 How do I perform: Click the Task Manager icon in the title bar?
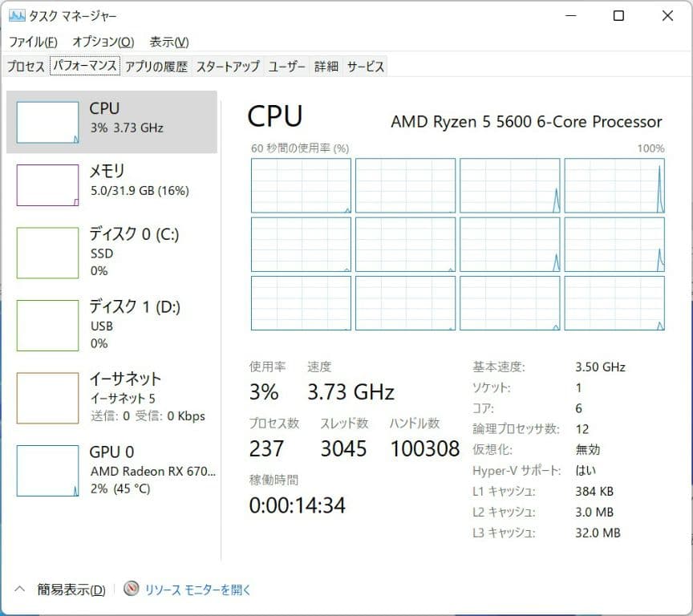pos(18,15)
